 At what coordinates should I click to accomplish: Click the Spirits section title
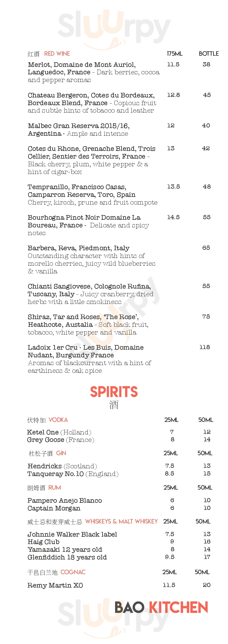(x=114, y=392)
